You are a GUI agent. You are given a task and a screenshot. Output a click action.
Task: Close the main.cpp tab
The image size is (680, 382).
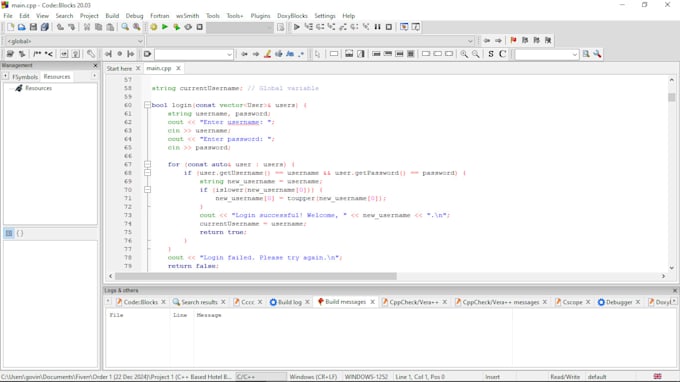[178, 69]
